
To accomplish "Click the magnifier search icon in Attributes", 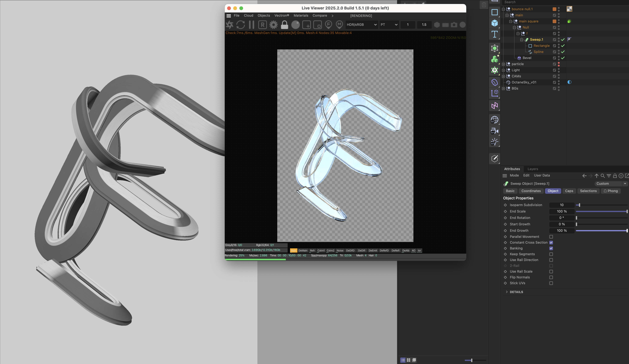I will pos(603,176).
